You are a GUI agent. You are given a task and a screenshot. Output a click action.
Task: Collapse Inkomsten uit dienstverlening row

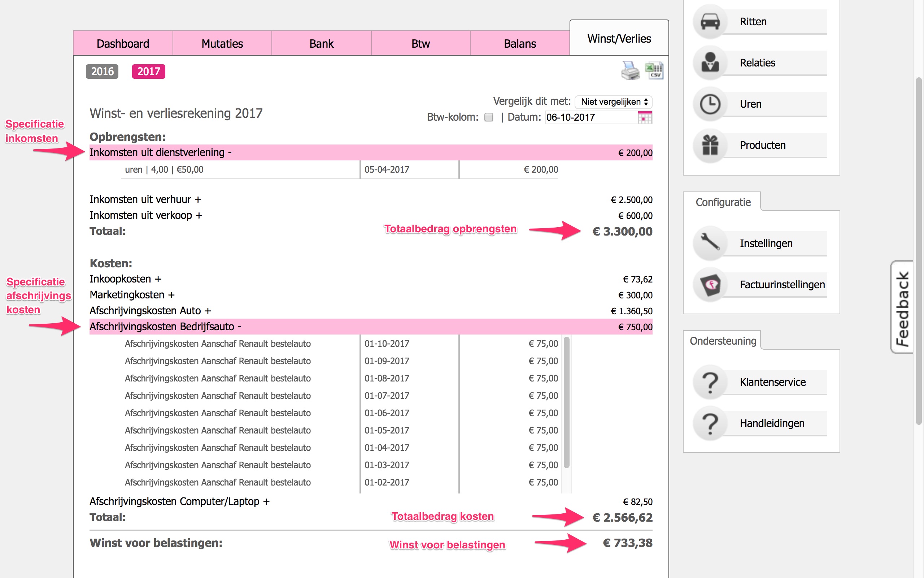coord(371,152)
